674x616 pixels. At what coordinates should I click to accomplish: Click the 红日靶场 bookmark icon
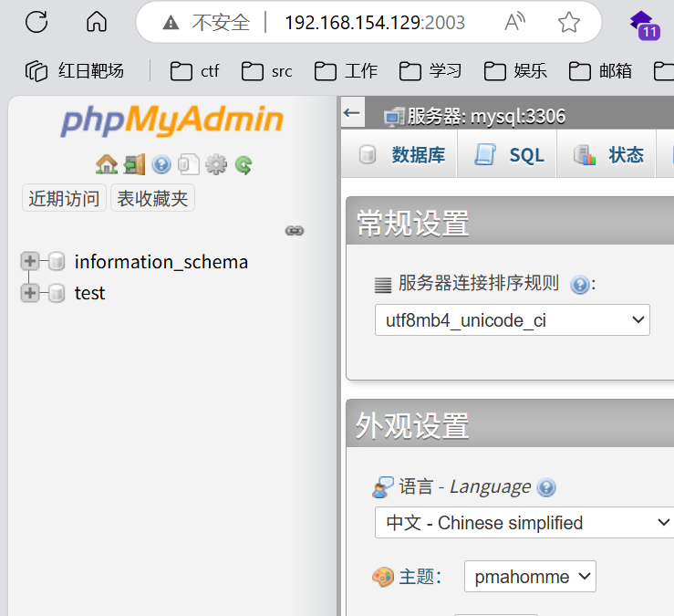click(x=36, y=71)
